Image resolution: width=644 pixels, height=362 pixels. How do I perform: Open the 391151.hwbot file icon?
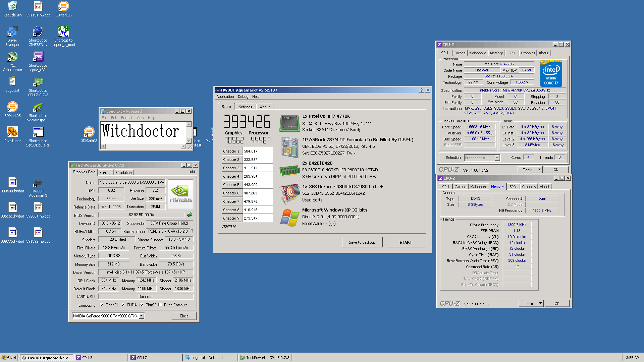[38, 9]
